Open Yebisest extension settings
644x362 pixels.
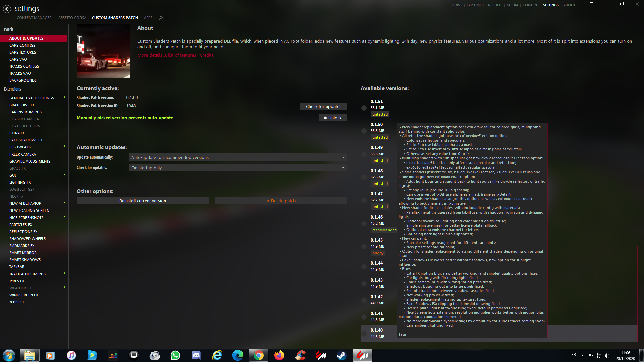[17, 302]
